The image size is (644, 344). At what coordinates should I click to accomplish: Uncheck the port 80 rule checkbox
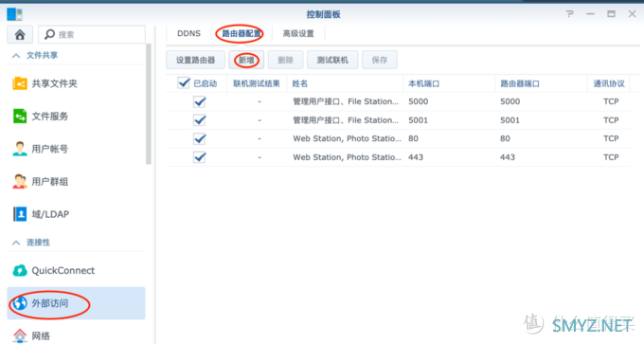pos(200,138)
